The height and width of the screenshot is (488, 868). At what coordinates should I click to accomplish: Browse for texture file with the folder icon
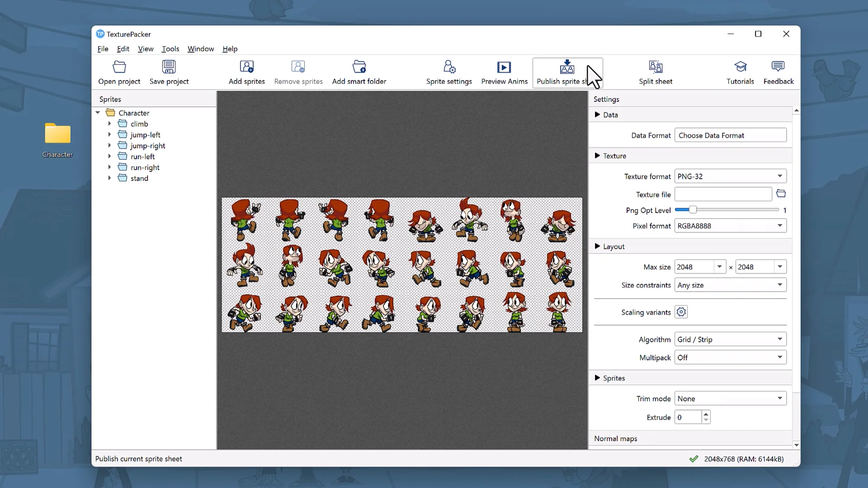(781, 194)
